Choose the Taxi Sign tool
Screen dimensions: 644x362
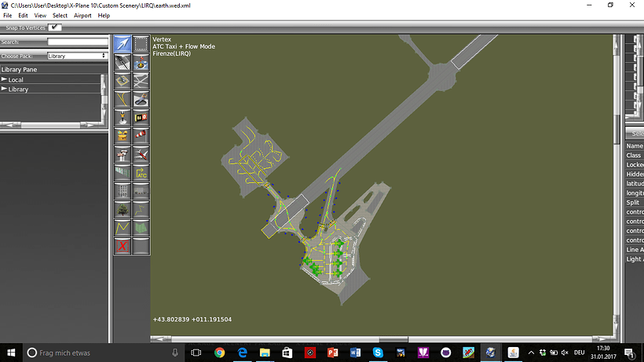[141, 118]
